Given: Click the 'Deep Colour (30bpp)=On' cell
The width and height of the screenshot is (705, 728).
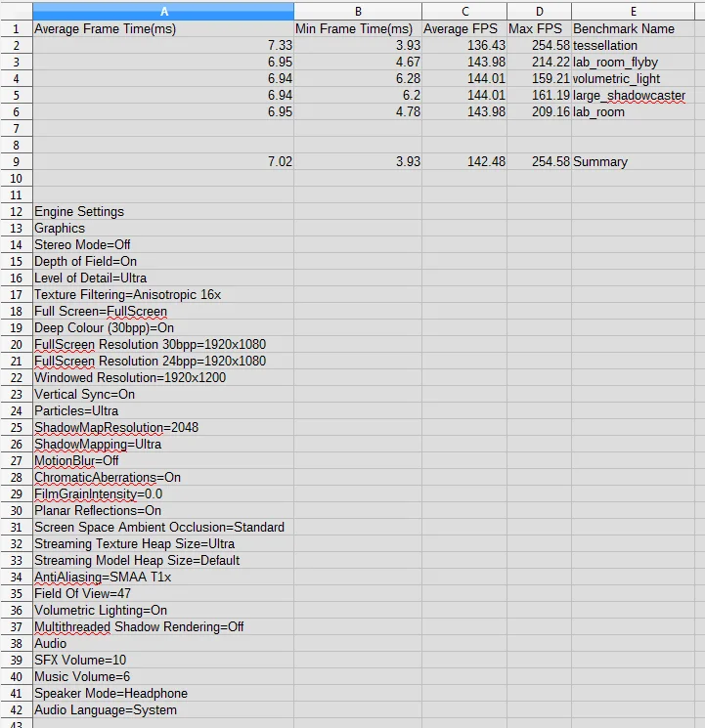Looking at the screenshot, I should click(163, 327).
